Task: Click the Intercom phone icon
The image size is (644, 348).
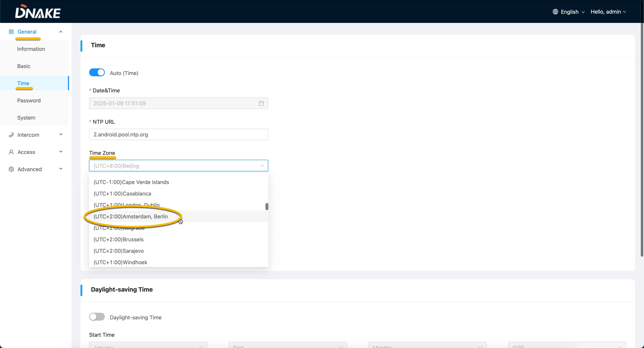Action: [x=11, y=135]
